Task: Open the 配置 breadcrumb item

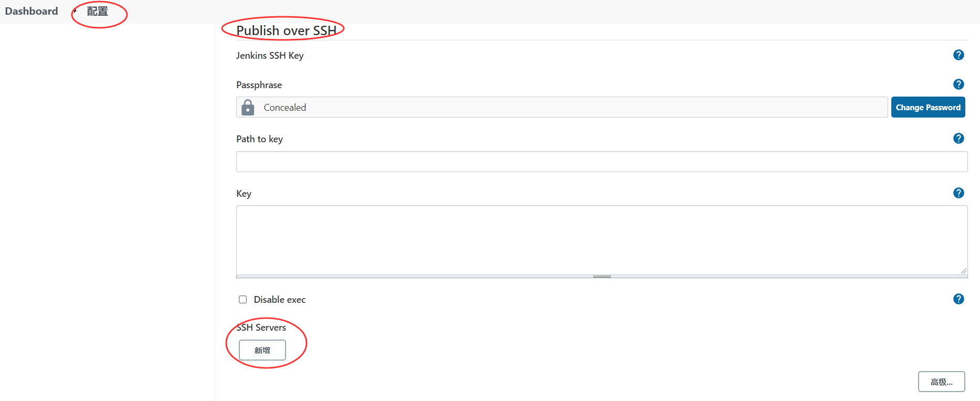Action: coord(98,11)
